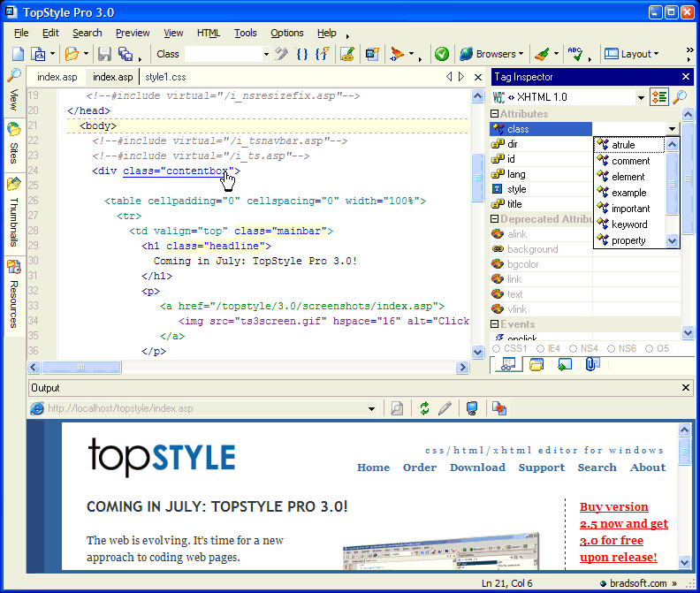Click the Browsers toolbar button

491,54
